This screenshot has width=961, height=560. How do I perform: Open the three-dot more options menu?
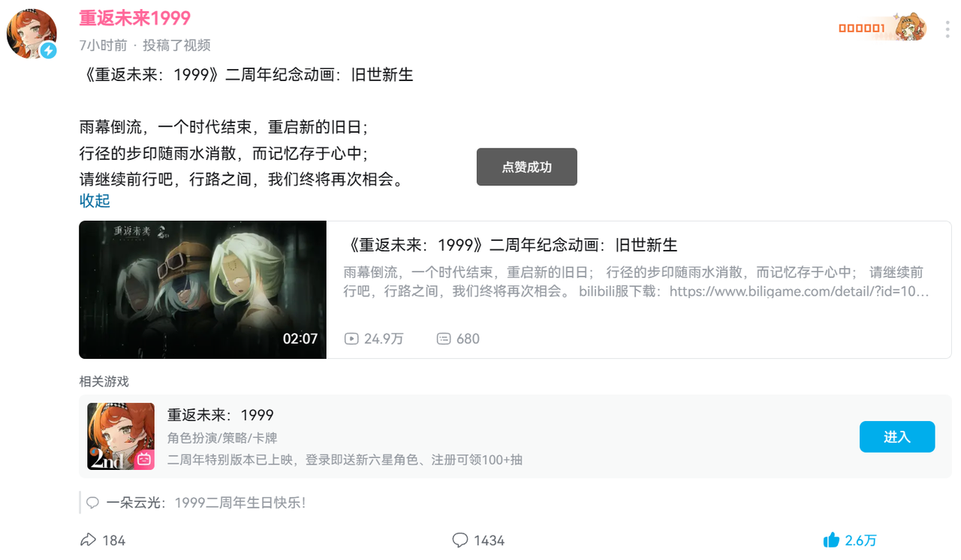pyautogui.click(x=947, y=29)
